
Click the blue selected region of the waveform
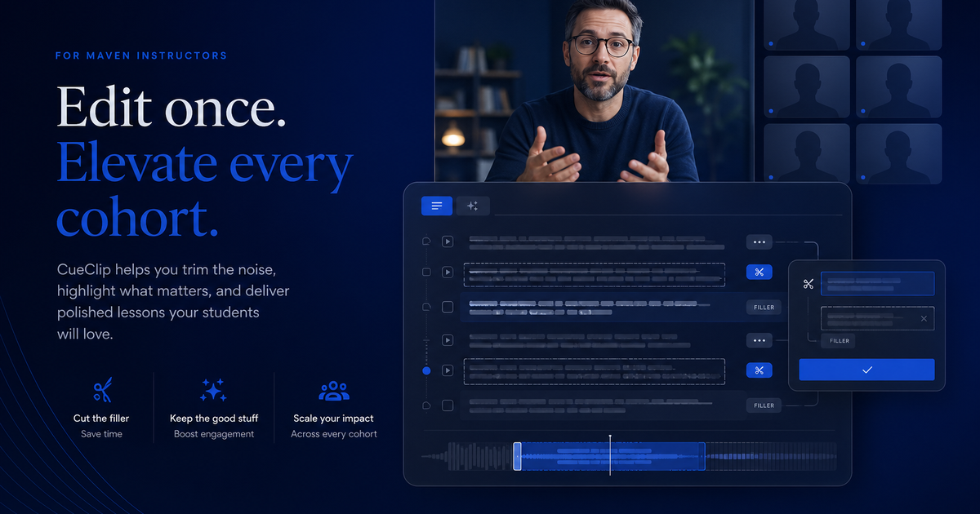(612, 457)
